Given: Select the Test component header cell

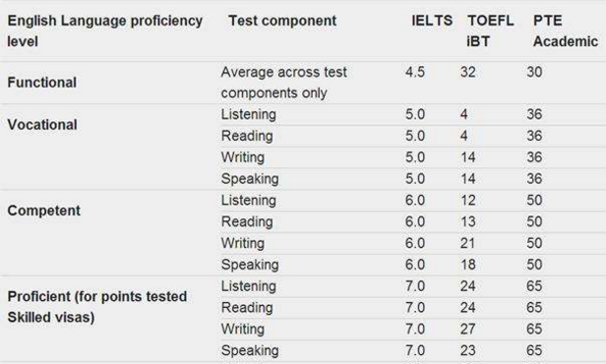Looking at the screenshot, I should tap(282, 21).
